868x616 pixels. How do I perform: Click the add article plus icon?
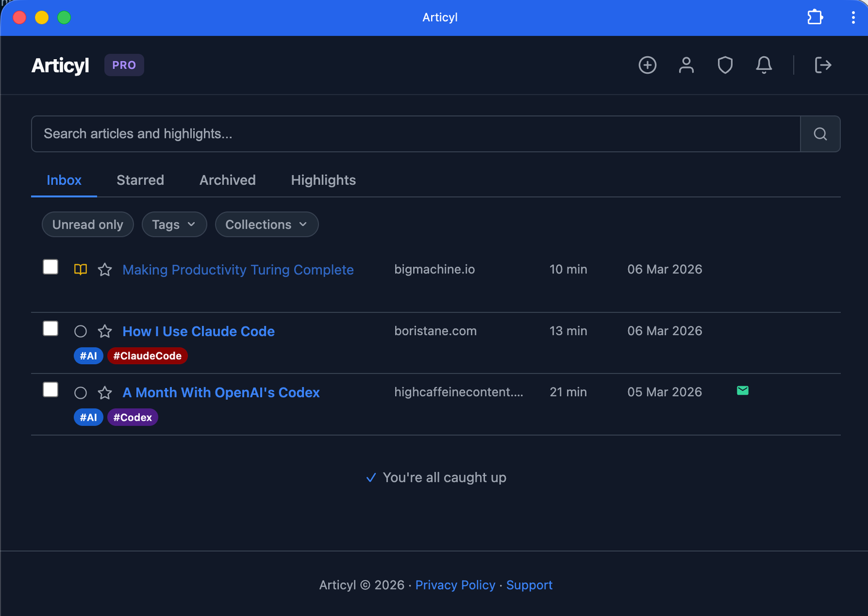point(647,65)
